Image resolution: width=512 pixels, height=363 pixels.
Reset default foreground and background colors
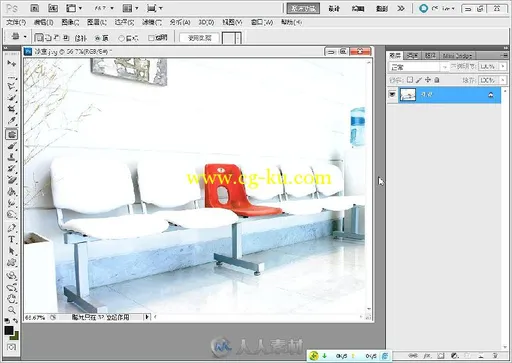[7, 321]
